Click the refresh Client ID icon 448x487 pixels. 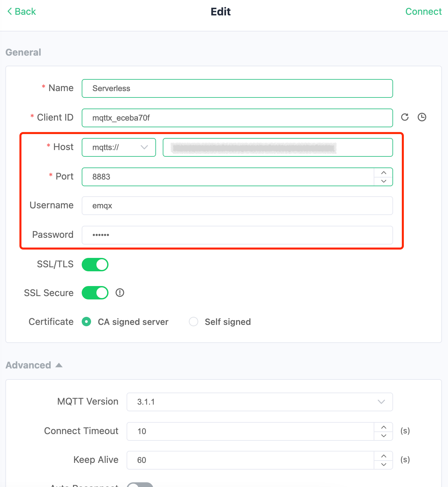coord(405,117)
